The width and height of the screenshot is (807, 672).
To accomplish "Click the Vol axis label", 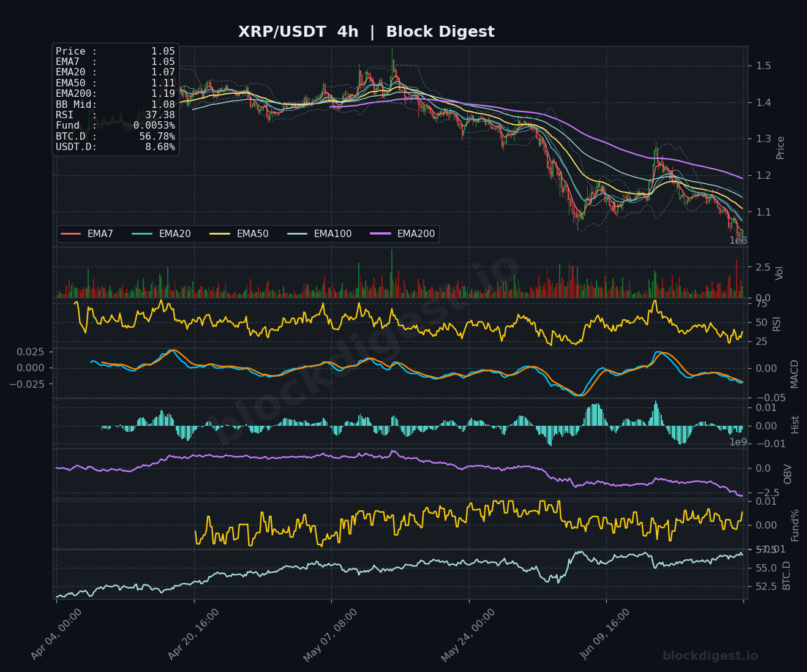I will click(x=779, y=273).
